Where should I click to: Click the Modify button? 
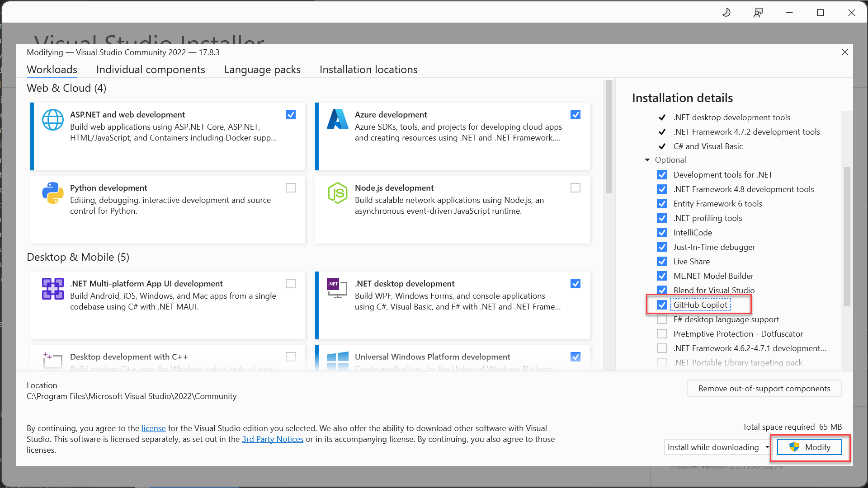[811, 447]
